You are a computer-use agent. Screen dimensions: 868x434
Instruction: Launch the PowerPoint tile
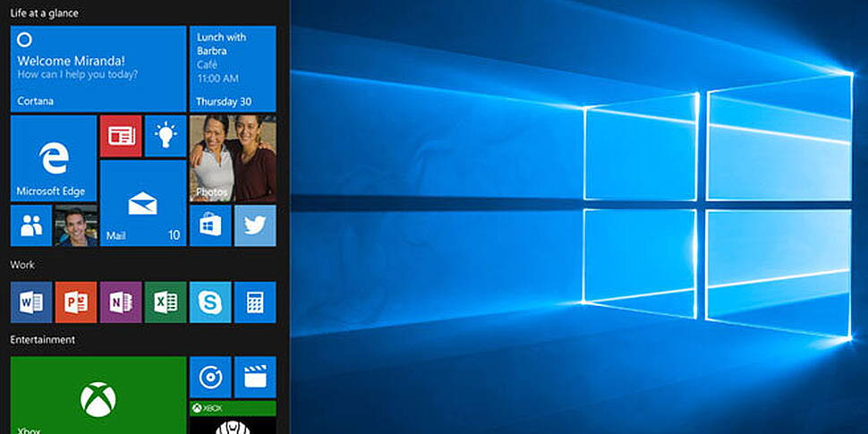point(76,302)
